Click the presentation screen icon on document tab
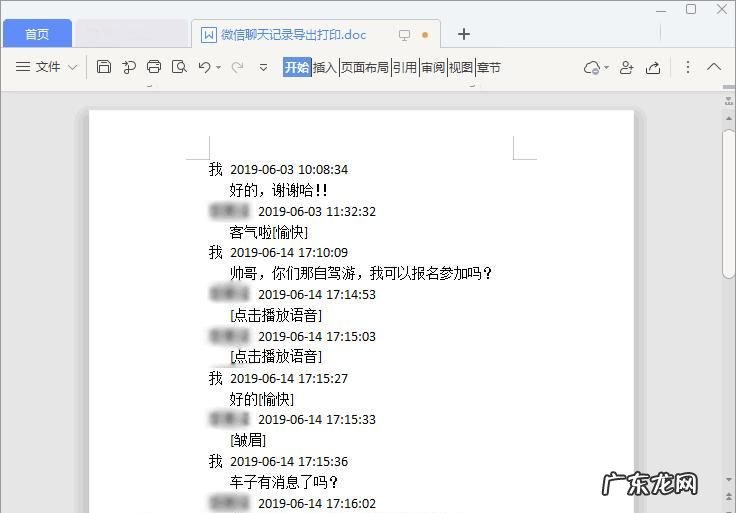Viewport: 736px width, 513px height. coord(404,35)
